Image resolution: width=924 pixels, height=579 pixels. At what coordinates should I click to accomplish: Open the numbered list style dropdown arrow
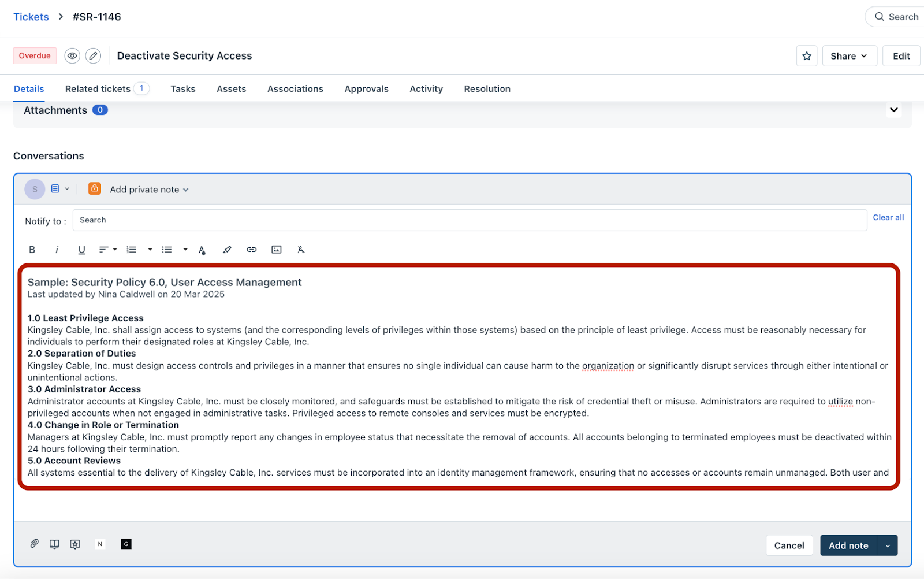150,250
